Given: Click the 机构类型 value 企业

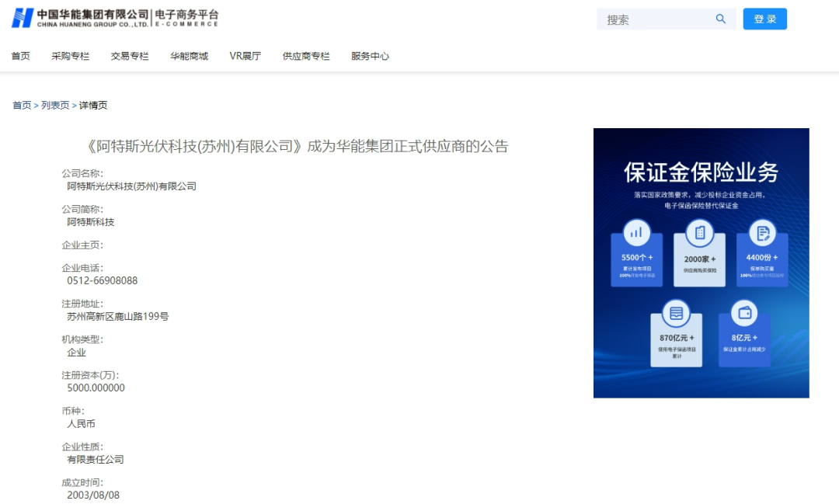Looking at the screenshot, I should pos(76,352).
